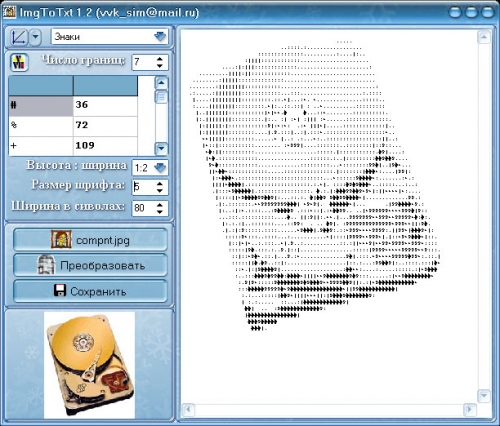Click the colorful VVK logo icon
Viewport: 500px width, 426px height.
[19, 62]
